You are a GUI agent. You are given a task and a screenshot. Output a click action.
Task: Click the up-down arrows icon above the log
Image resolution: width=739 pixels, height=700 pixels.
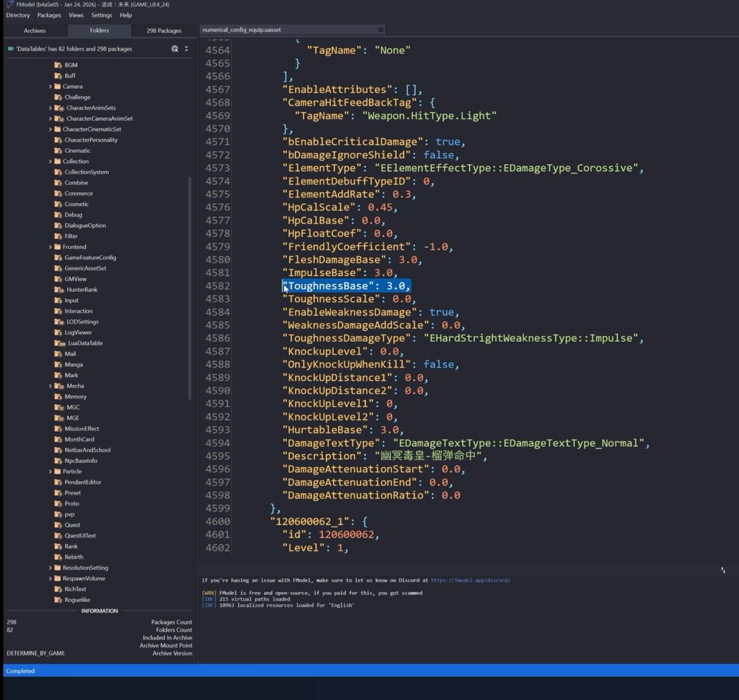723,570
